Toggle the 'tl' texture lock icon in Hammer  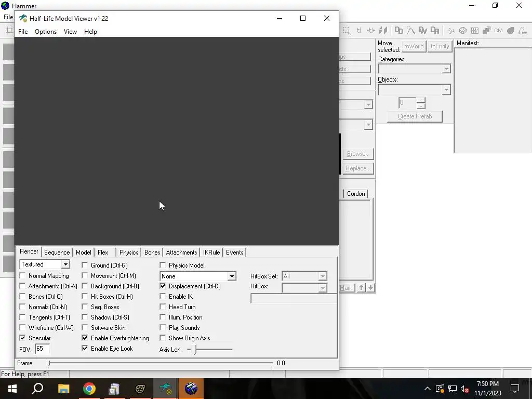coord(358,31)
